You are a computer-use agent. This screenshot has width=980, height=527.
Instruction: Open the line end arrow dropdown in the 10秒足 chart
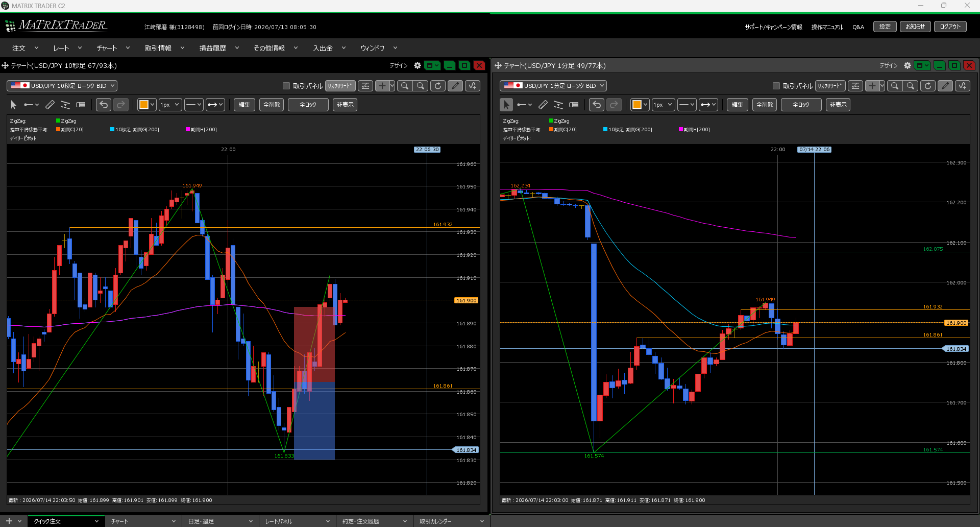[x=215, y=105]
